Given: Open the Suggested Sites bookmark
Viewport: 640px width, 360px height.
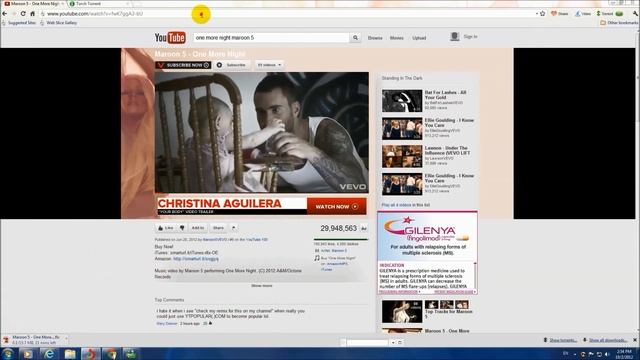Looking at the screenshot, I should 19,23.
